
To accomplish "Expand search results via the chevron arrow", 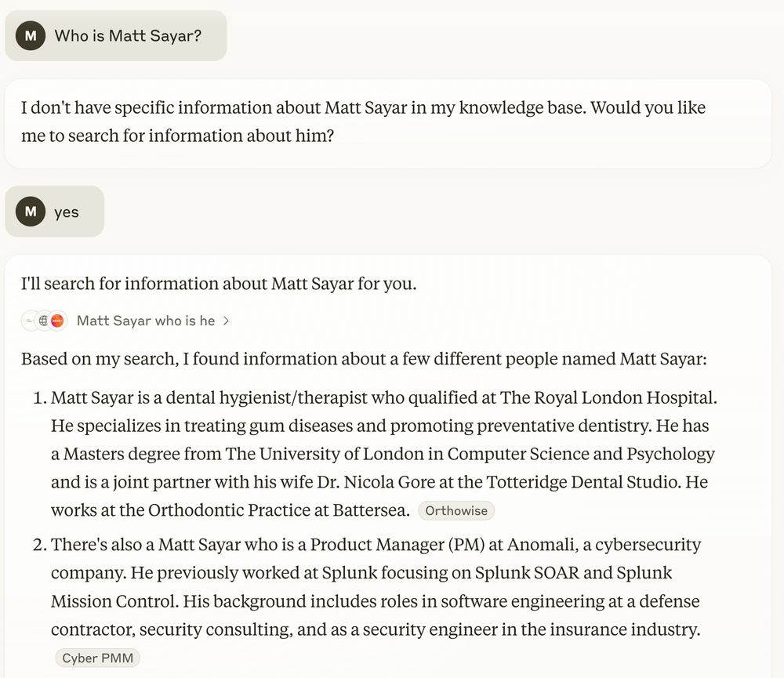I will point(226,321).
